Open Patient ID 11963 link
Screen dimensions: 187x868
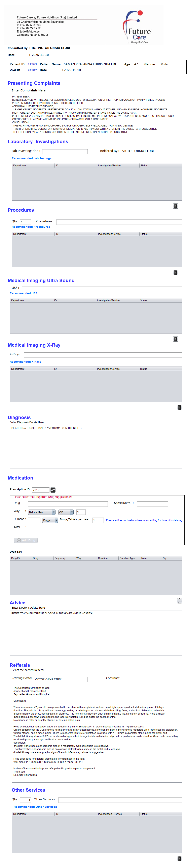(32, 64)
